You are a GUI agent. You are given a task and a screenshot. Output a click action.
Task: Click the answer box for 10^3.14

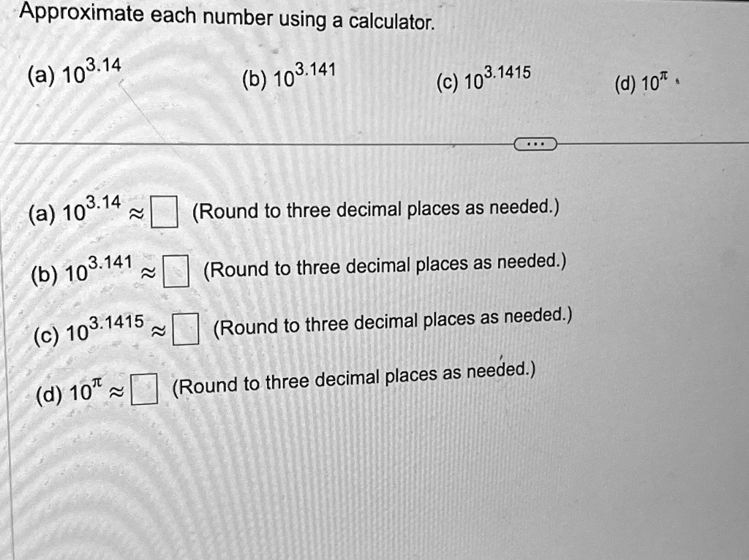165,211
